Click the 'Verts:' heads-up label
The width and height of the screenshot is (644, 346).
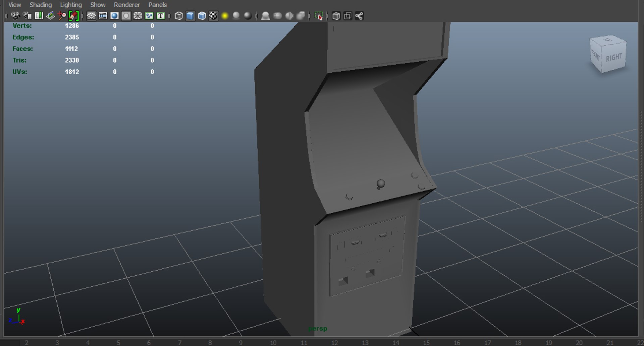click(x=22, y=26)
